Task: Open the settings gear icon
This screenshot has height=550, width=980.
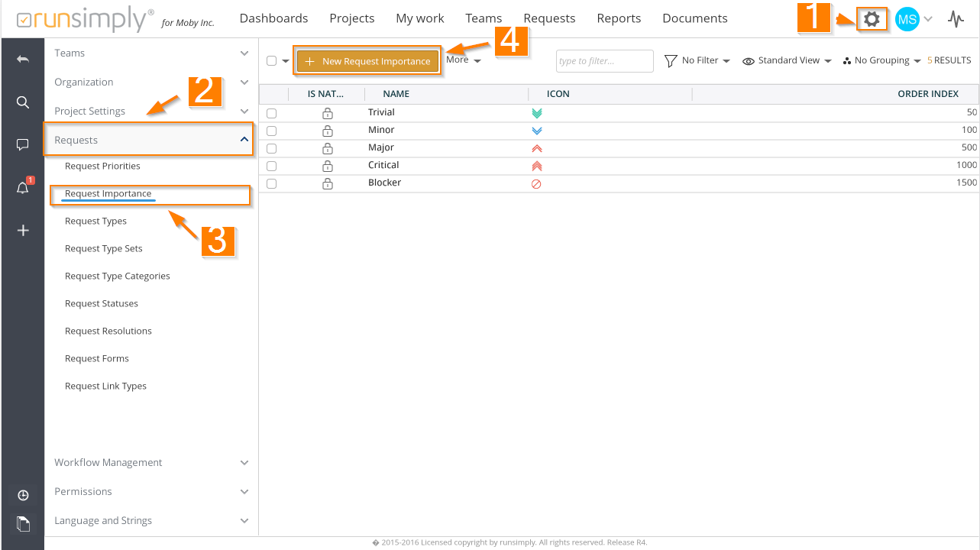Action: point(871,19)
